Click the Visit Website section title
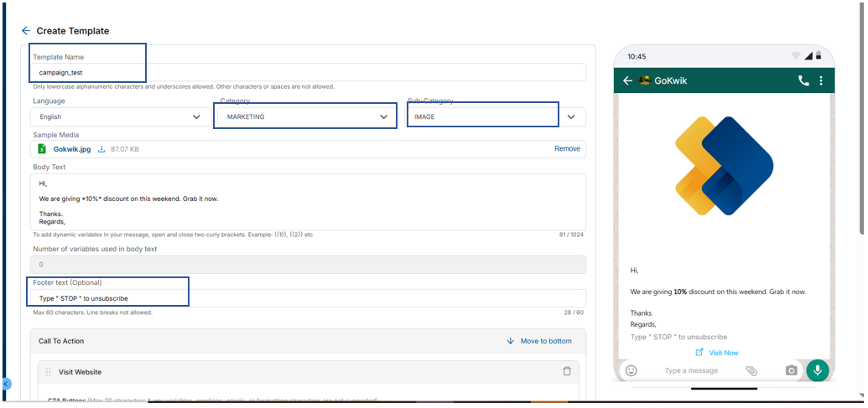Viewport: 868px width, 408px height. [81, 372]
